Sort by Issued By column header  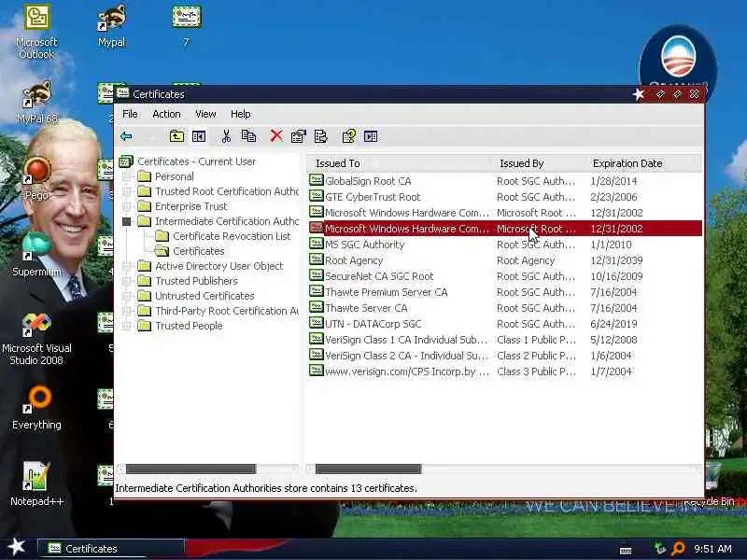point(539,163)
